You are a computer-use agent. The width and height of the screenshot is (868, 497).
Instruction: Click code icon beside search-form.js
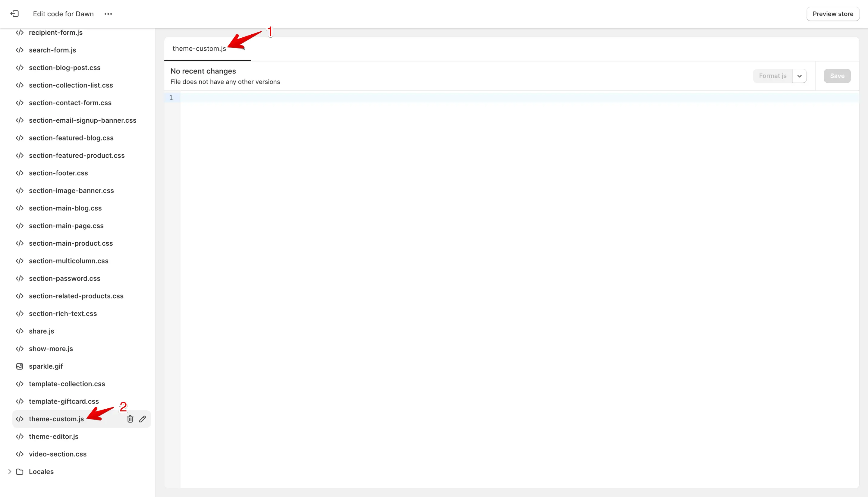click(x=20, y=50)
